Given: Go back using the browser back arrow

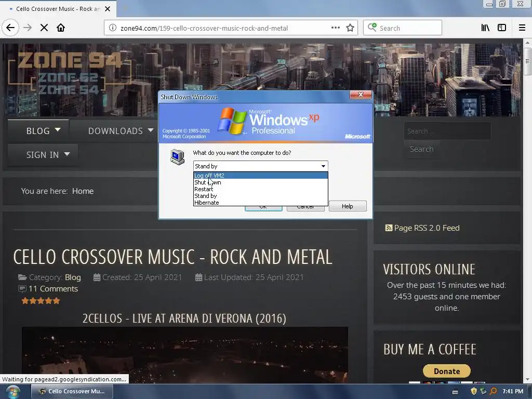Looking at the screenshot, I should point(10,28).
